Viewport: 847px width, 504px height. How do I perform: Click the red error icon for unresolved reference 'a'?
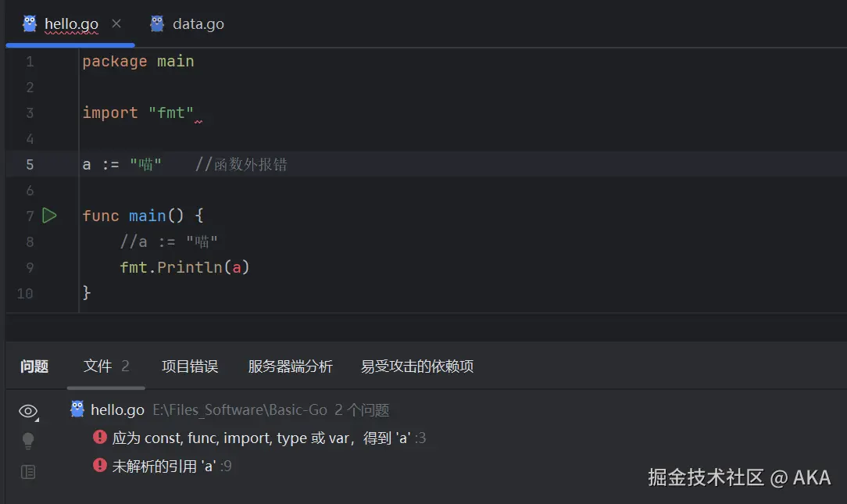click(100, 466)
